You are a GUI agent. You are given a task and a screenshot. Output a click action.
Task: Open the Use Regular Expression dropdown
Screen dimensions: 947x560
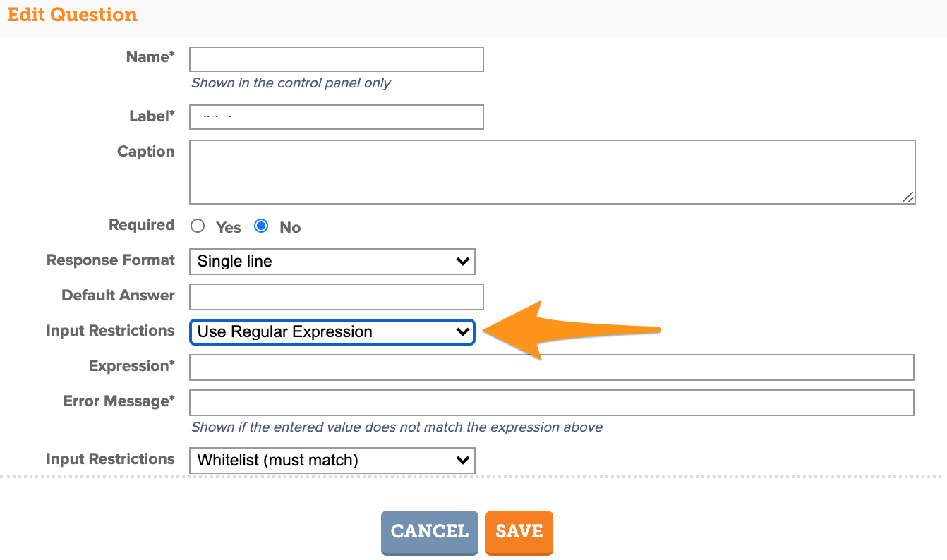pyautogui.click(x=332, y=331)
